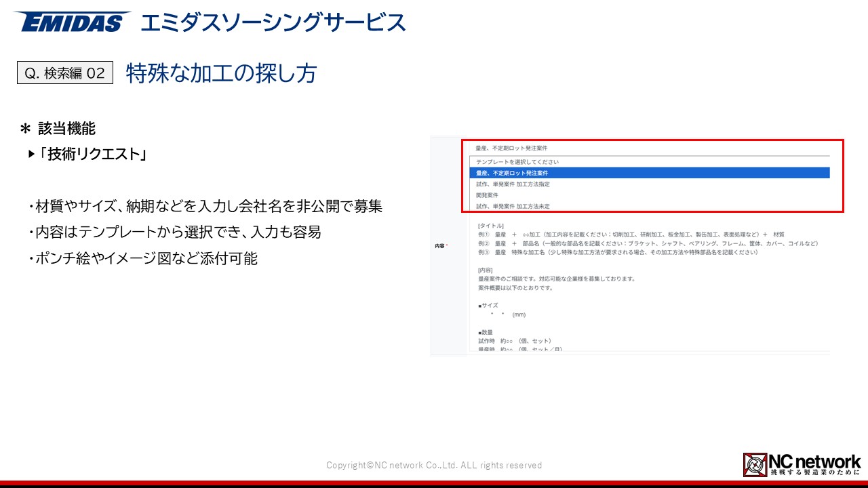The image size is (868, 488).
Task: Click the エミダスソーシングサービス header text
Action: click(x=273, y=22)
